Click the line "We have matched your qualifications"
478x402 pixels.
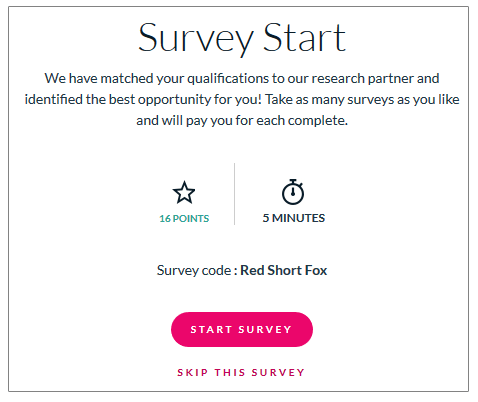(x=156, y=79)
